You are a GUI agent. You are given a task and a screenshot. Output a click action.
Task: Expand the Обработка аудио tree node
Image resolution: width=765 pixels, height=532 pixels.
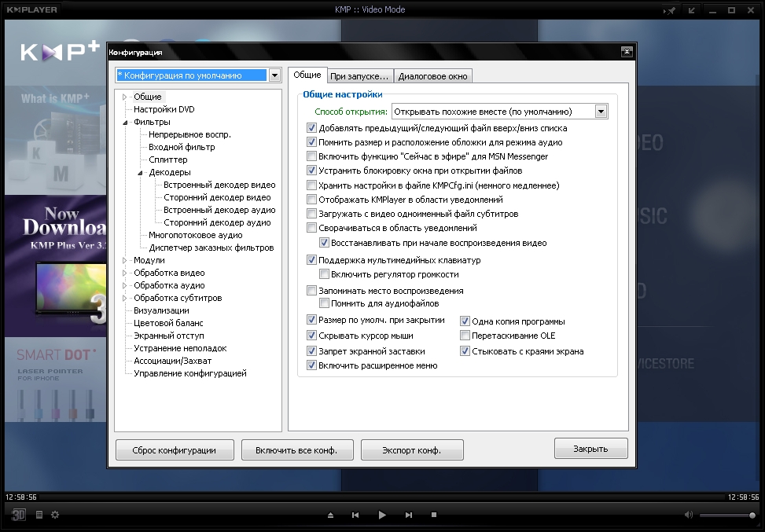click(x=124, y=286)
